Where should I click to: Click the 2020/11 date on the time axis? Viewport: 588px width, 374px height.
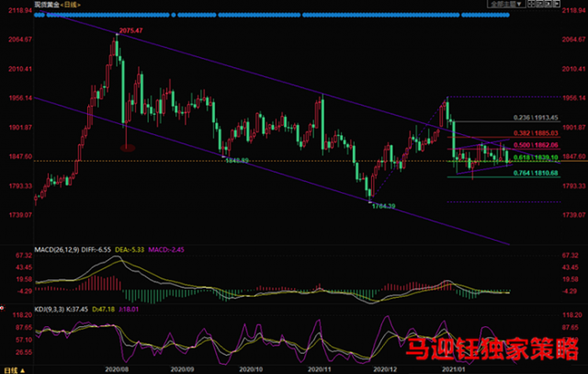coord(319,369)
